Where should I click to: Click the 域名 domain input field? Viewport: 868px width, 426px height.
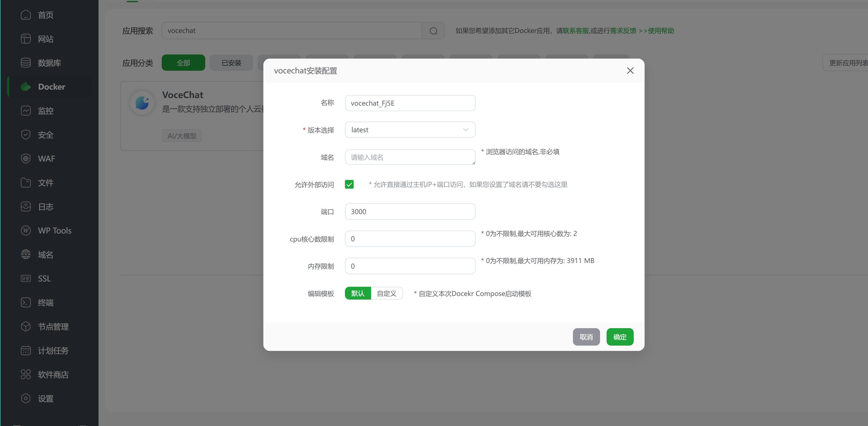[410, 157]
